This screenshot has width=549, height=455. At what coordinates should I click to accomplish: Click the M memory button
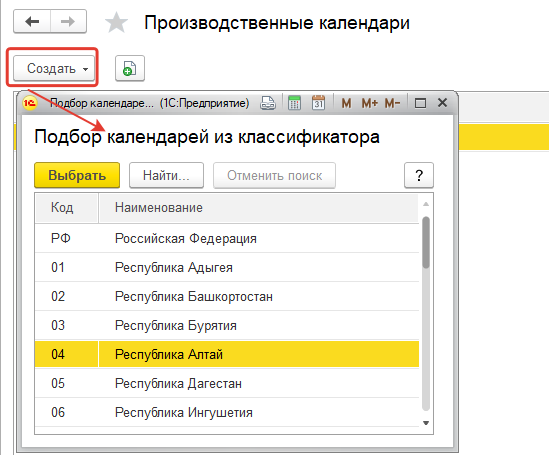pos(346,103)
